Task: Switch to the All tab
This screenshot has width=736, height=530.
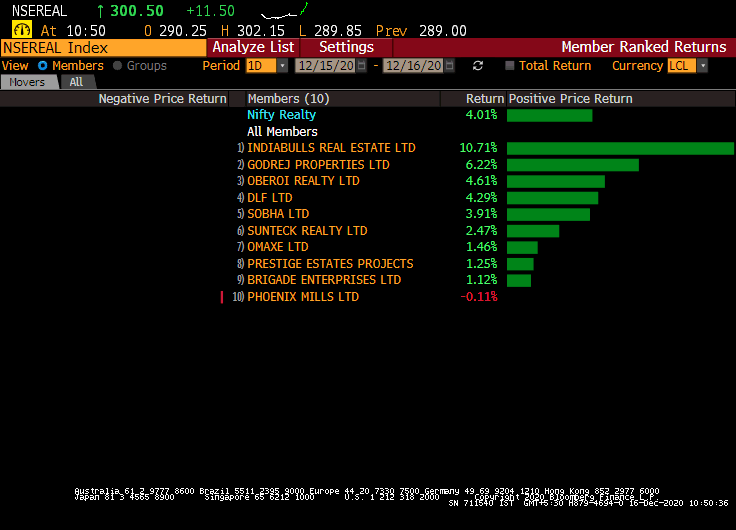Action: tap(76, 82)
